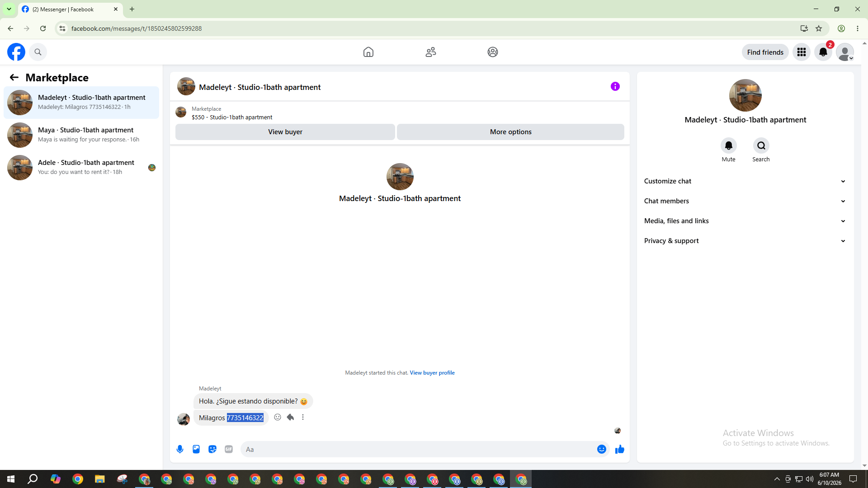
Task: Go back one page in the browser
Action: [x=10, y=28]
